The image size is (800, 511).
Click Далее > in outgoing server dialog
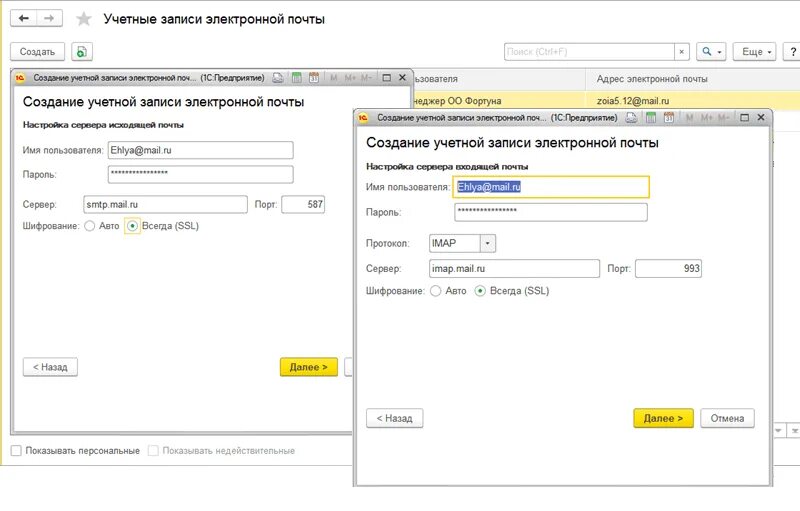[309, 367]
